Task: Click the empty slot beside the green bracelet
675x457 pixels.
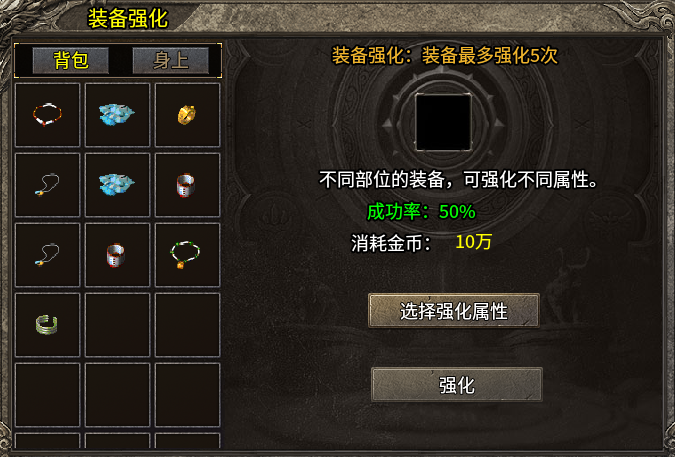Action: point(117,325)
